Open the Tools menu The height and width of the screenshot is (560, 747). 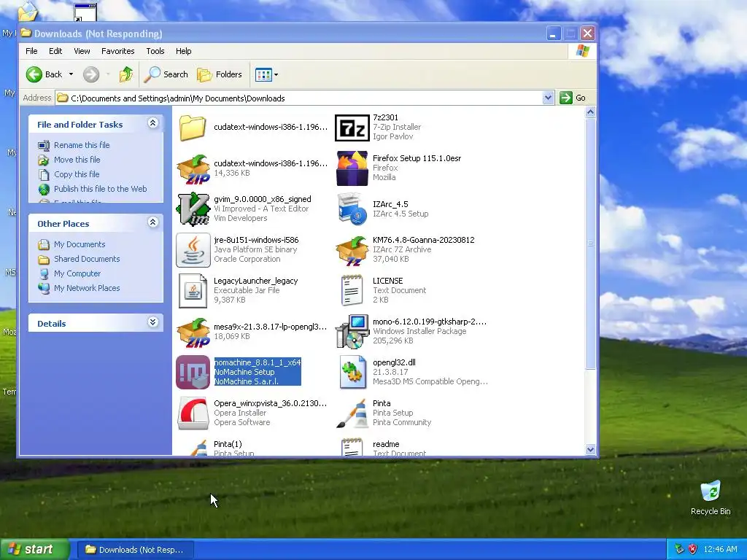coord(155,51)
